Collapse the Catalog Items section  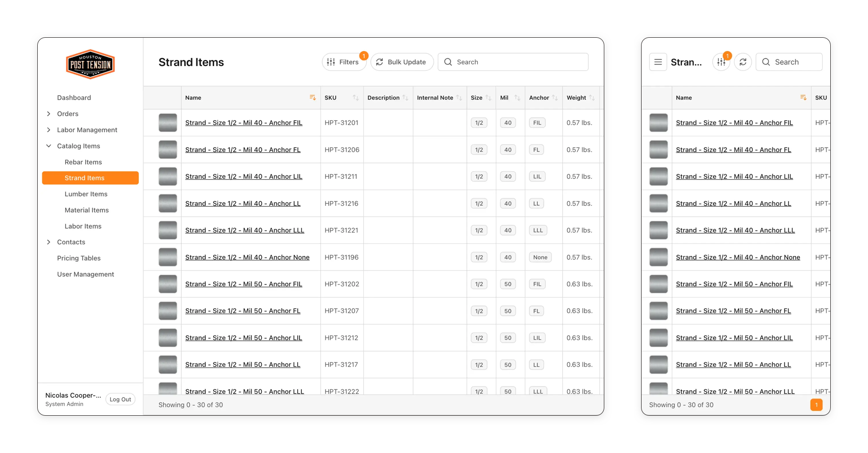[x=49, y=146]
